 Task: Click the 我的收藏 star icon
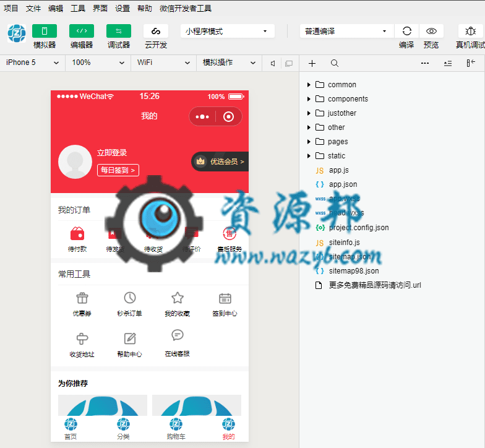(x=178, y=298)
